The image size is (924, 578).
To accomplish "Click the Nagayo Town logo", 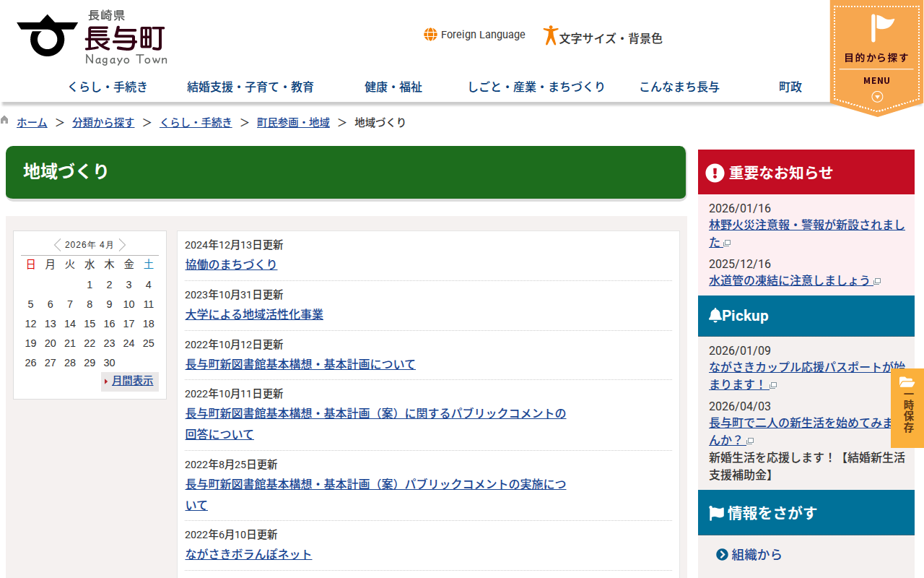I will point(92,37).
